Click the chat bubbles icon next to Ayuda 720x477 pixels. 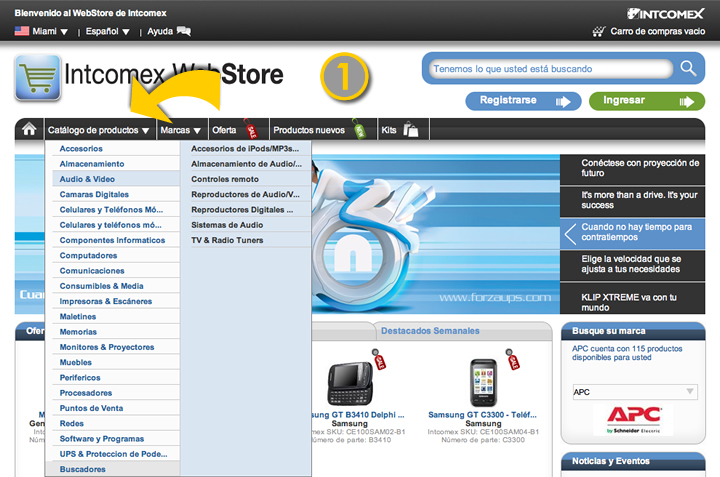184,31
